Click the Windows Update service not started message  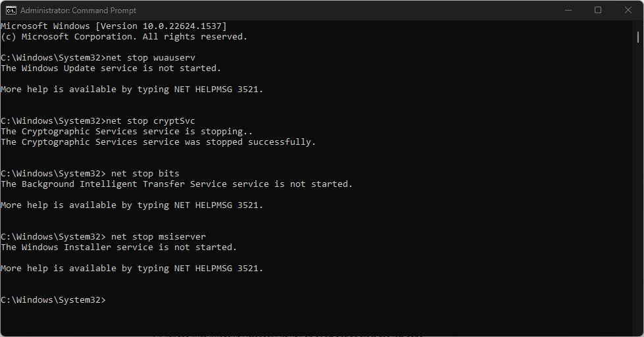[111, 68]
